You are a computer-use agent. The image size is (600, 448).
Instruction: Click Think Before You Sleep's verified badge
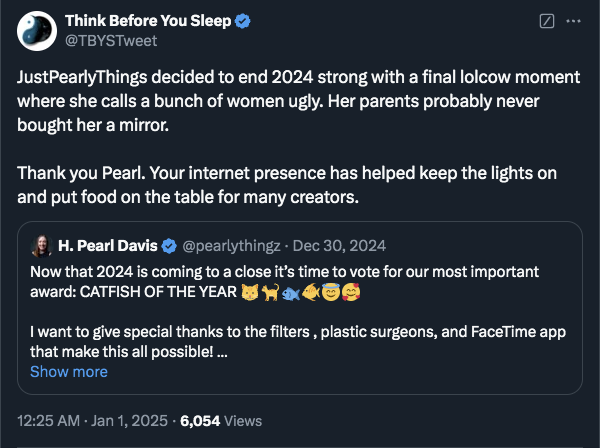point(242,21)
